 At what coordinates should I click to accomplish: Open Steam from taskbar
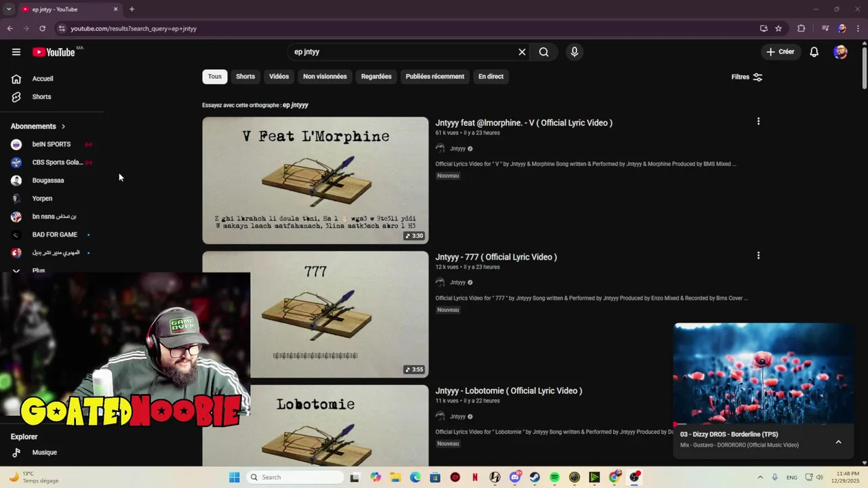click(x=535, y=477)
